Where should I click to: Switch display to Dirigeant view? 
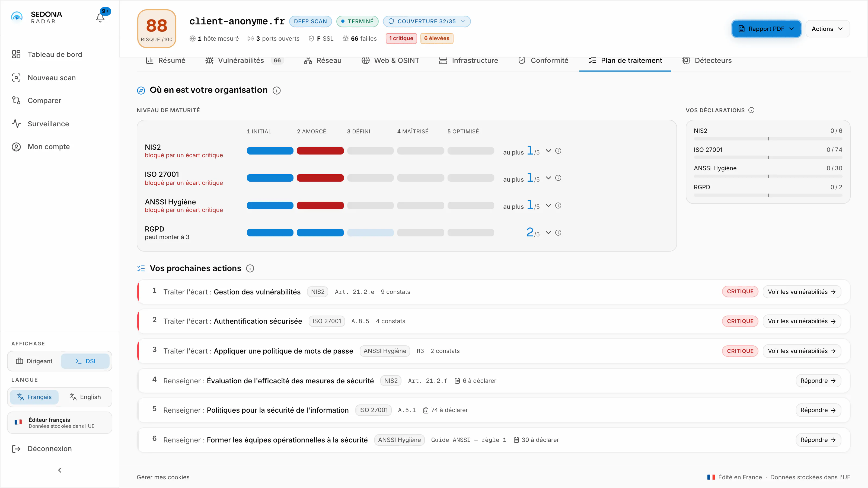pyautogui.click(x=34, y=361)
